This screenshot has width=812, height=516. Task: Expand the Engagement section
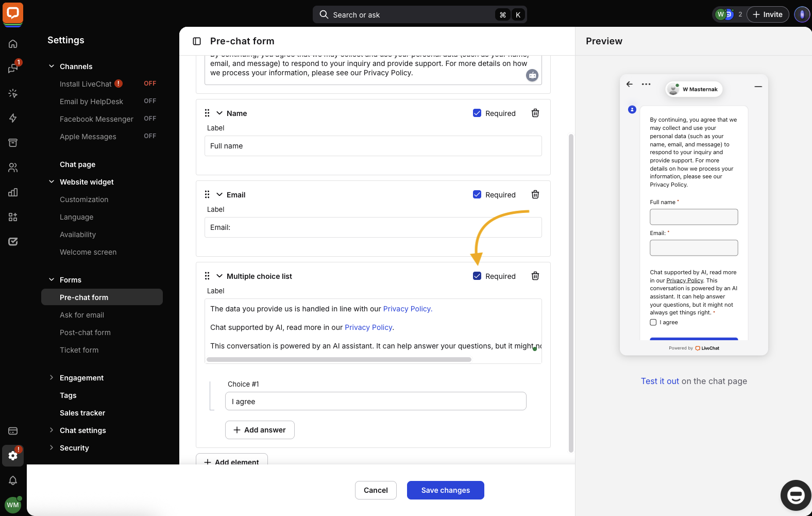point(52,377)
